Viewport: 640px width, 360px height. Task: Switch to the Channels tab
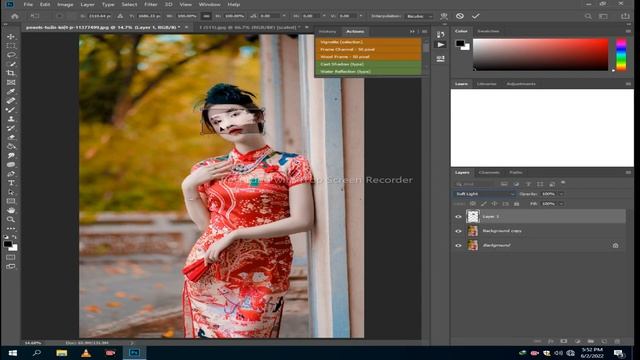489,173
